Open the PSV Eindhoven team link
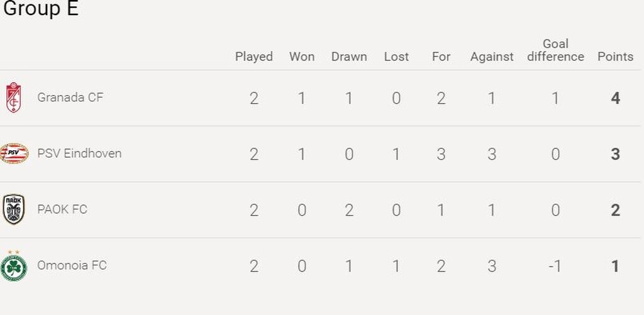Viewport: 644px width, 315px height. [79, 153]
